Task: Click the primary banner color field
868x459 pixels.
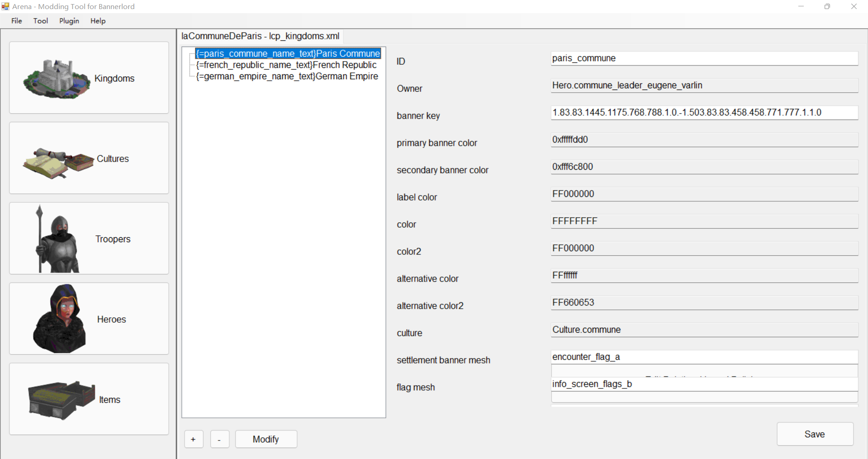Action: (704, 140)
